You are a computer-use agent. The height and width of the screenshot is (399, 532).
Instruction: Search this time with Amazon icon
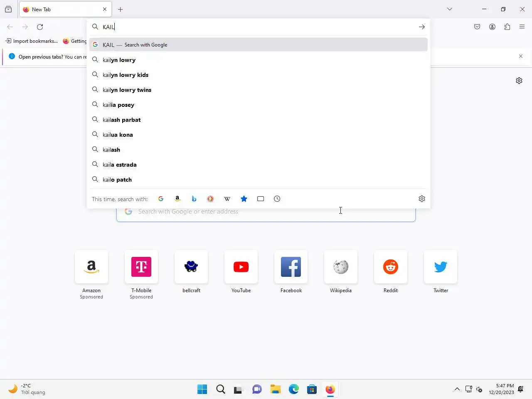coord(177,199)
